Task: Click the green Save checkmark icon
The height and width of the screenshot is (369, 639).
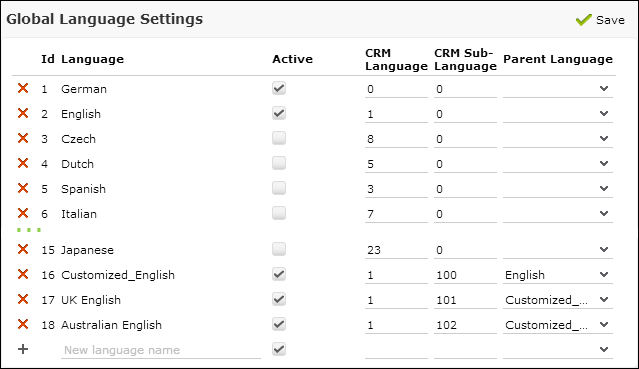Action: click(x=584, y=19)
